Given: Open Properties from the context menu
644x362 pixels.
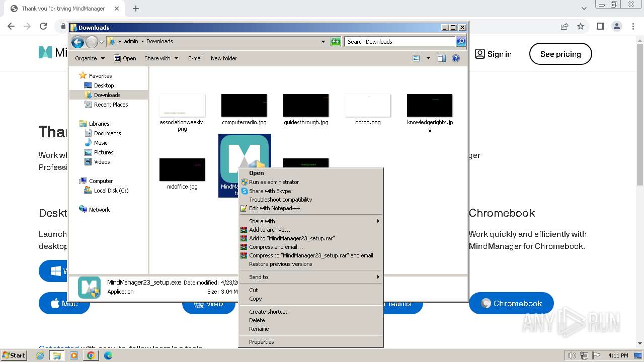Looking at the screenshot, I should tap(310, 342).
